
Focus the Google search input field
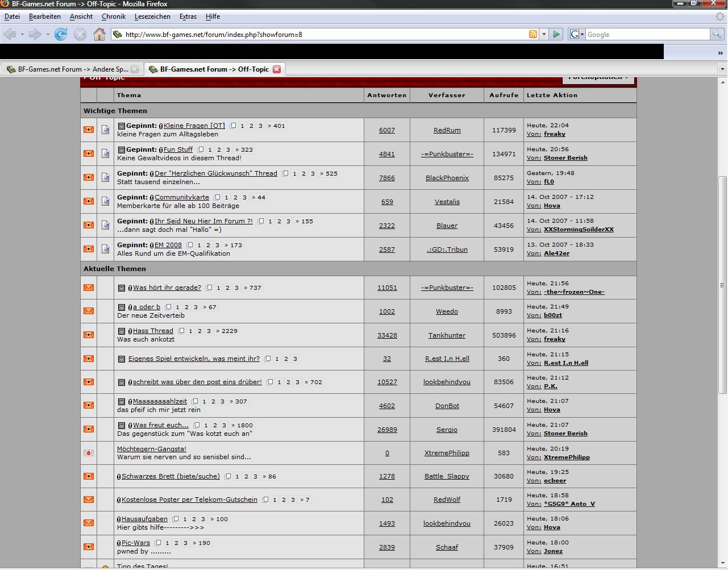pyautogui.click(x=648, y=34)
